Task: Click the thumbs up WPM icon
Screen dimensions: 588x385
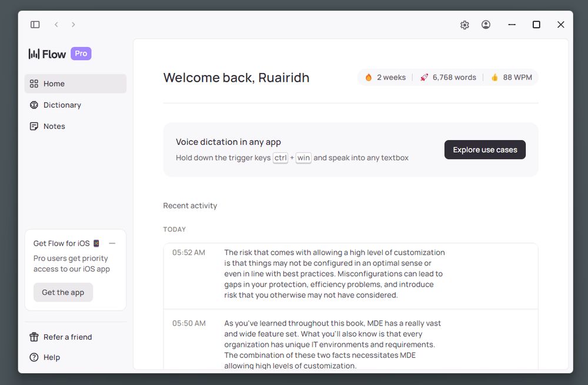Action: [x=495, y=77]
